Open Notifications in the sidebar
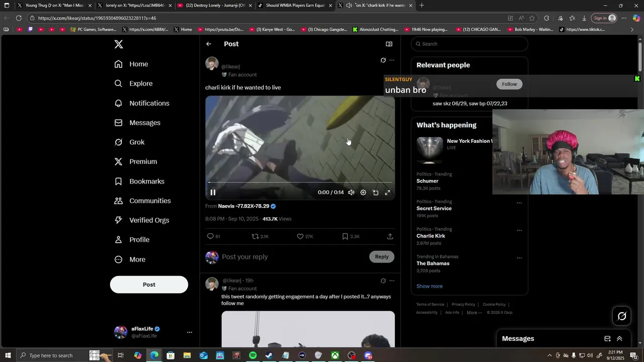The image size is (644, 362). (142, 103)
